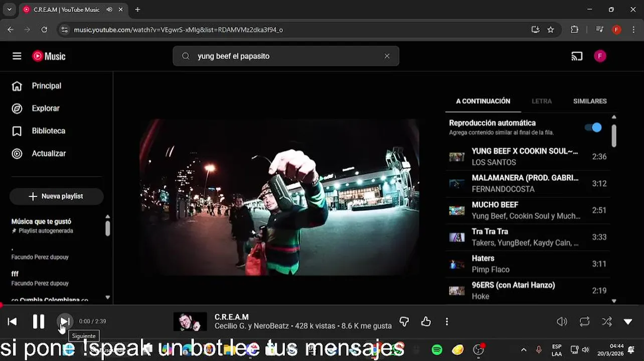Open the browser media control icon
This screenshot has width=644, height=361.
[599, 30]
